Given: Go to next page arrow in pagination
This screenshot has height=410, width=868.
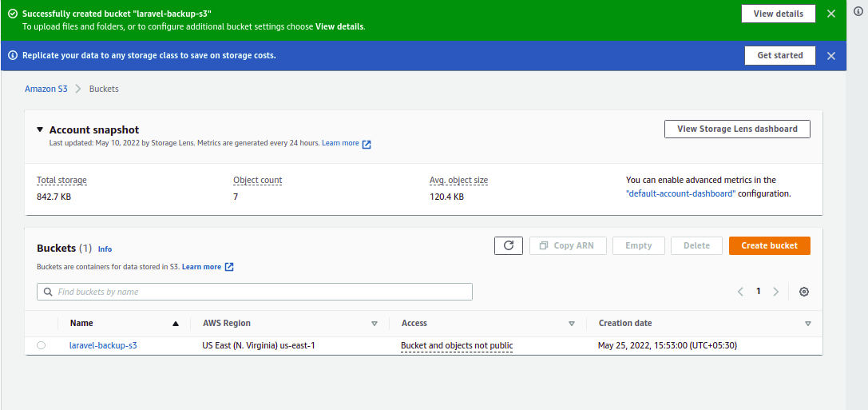Looking at the screenshot, I should click(776, 292).
